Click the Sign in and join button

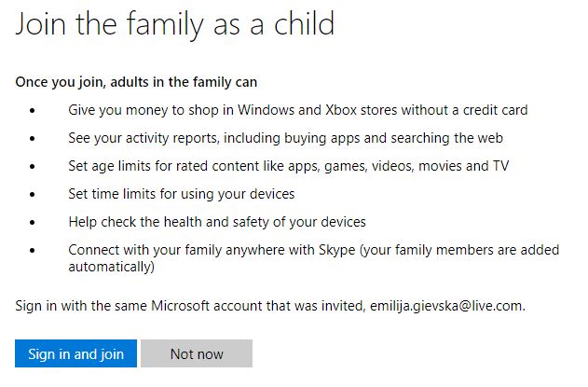(x=75, y=353)
